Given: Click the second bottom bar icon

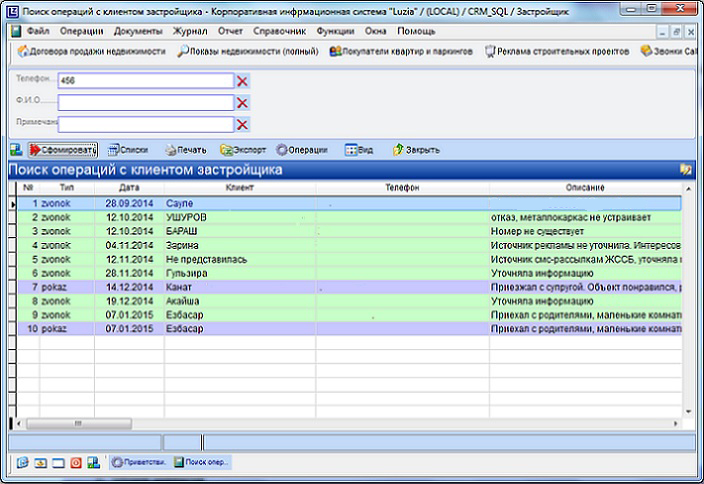Looking at the screenshot, I should tap(40, 462).
